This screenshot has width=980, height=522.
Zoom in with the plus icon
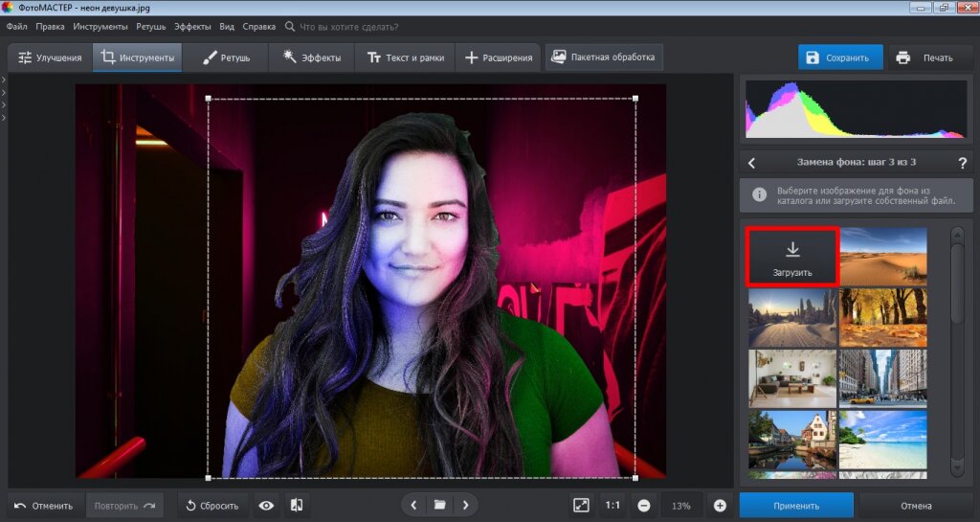coord(720,505)
